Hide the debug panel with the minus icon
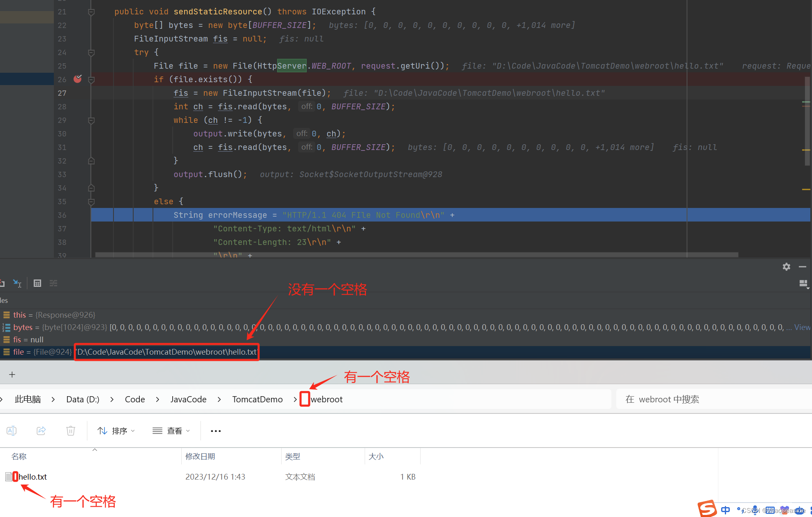This screenshot has width=812, height=517. (803, 267)
